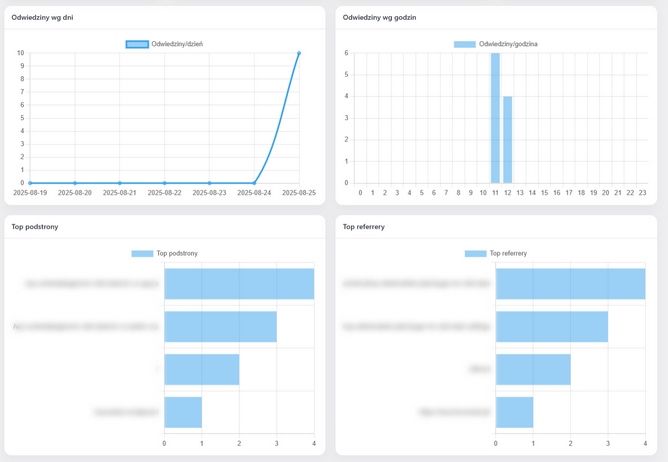This screenshot has width=668, height=462.
Task: Click the 2025-08-20 axis date label
Action: [75, 193]
